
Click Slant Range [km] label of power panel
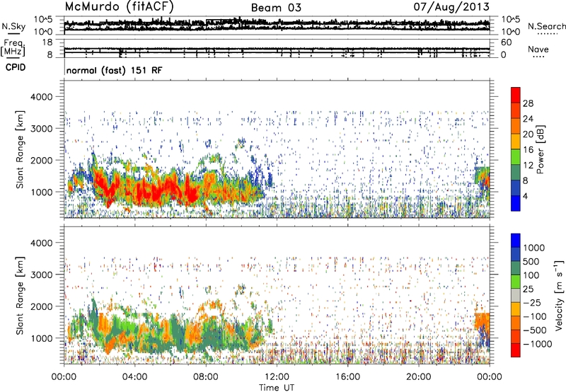click(x=20, y=149)
